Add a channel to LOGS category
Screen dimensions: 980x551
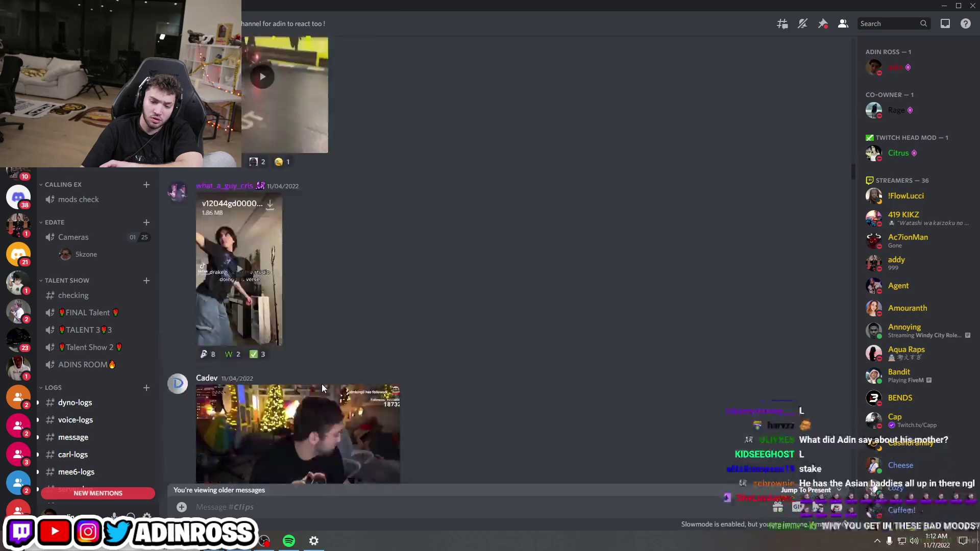(x=146, y=388)
